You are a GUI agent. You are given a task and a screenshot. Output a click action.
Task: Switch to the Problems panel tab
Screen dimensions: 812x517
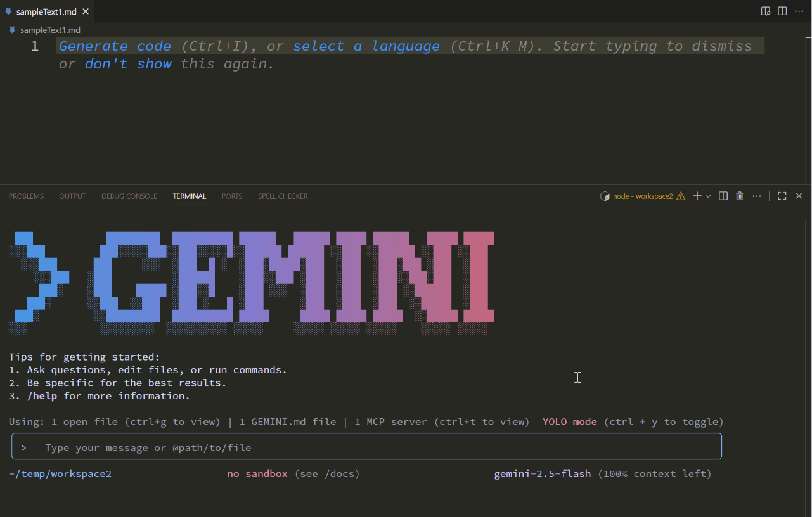click(26, 196)
